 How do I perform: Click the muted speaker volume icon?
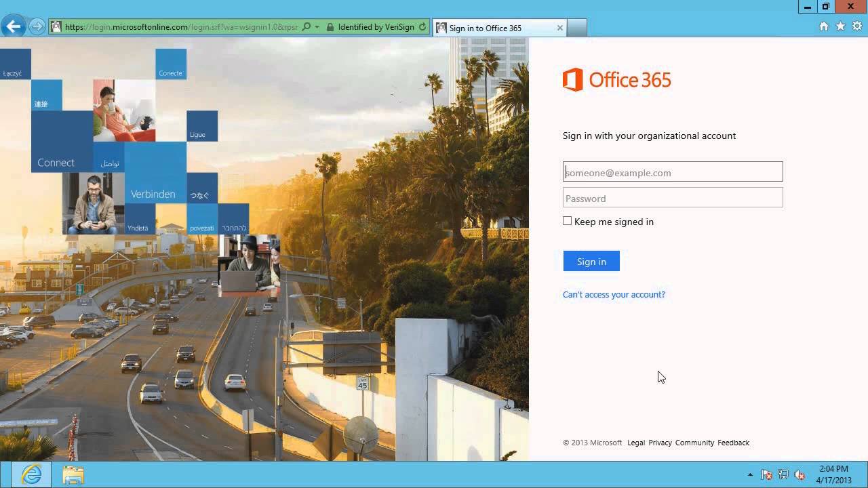point(800,474)
